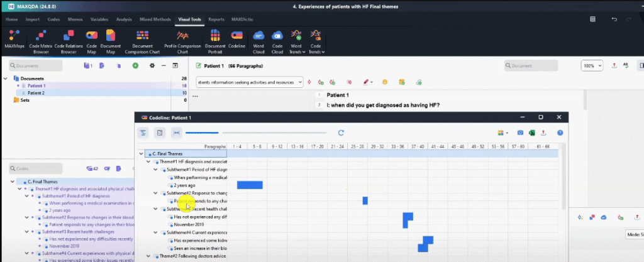Collapse Subtheme#4 Current experience in Codeline
The width and height of the screenshot is (644, 262).
tap(155, 232)
